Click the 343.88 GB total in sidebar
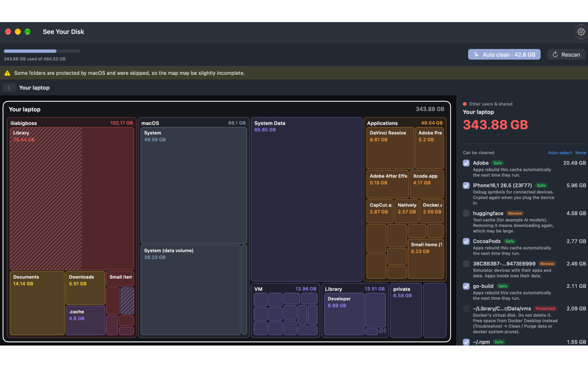 click(495, 125)
